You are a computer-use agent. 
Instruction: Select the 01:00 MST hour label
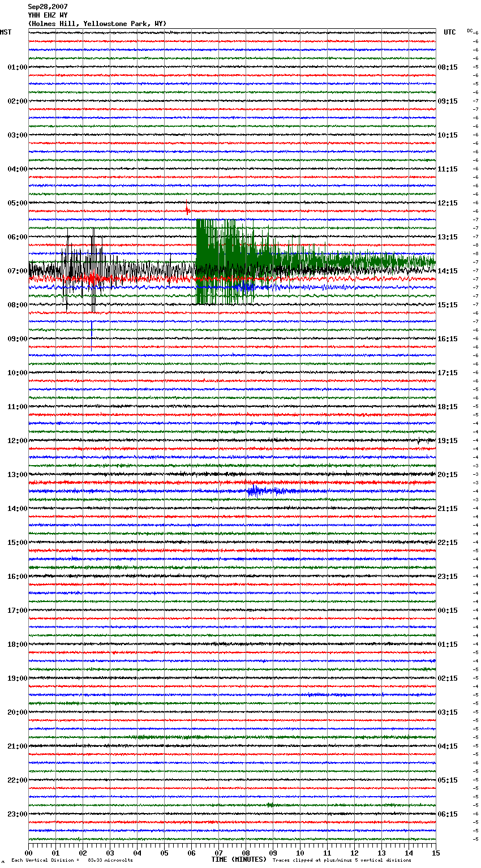point(18,67)
